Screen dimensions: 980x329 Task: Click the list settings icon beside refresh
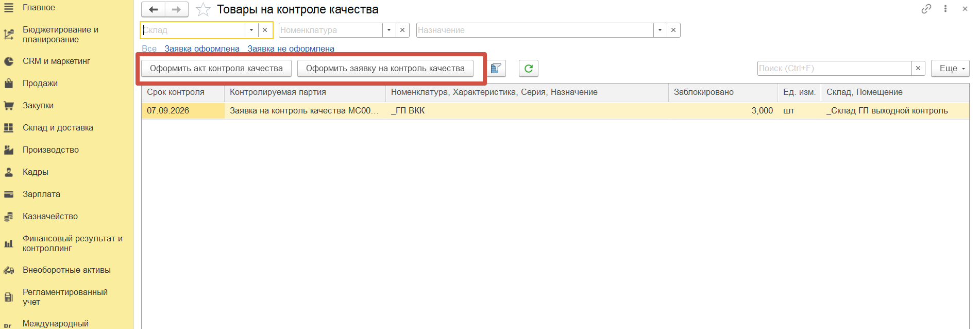[x=496, y=69]
